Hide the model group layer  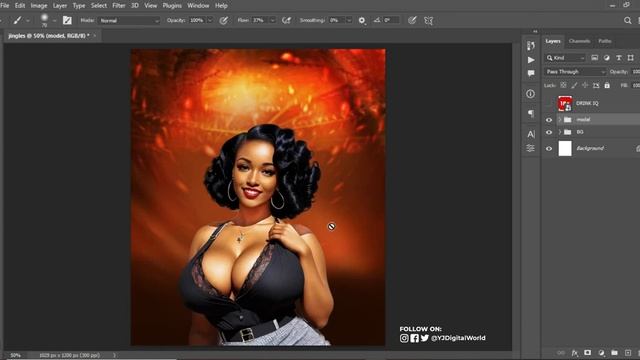549,120
